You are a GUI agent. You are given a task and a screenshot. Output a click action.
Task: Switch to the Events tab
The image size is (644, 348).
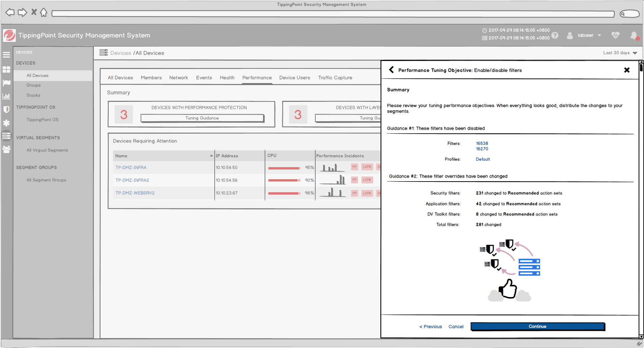[204, 78]
